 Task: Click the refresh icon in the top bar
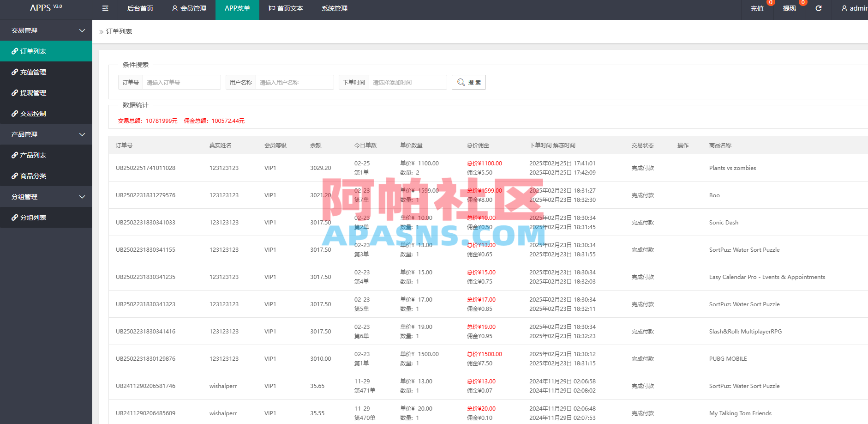[x=818, y=8]
